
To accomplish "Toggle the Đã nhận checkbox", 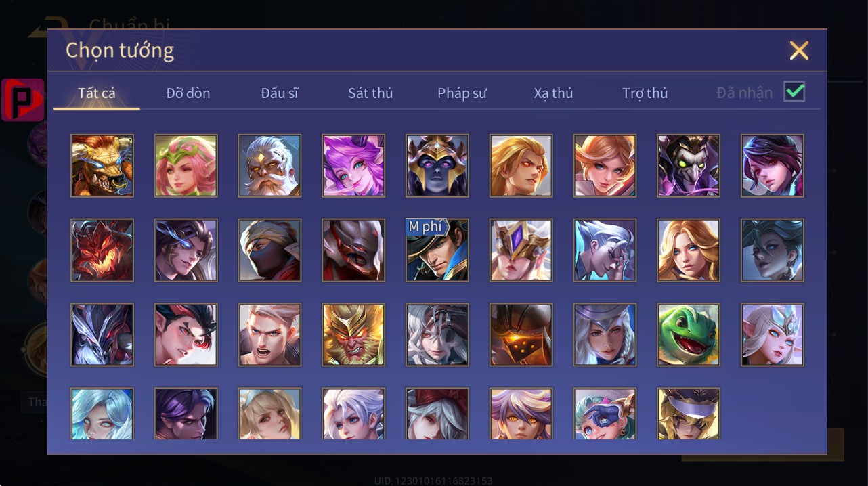I will (x=794, y=91).
